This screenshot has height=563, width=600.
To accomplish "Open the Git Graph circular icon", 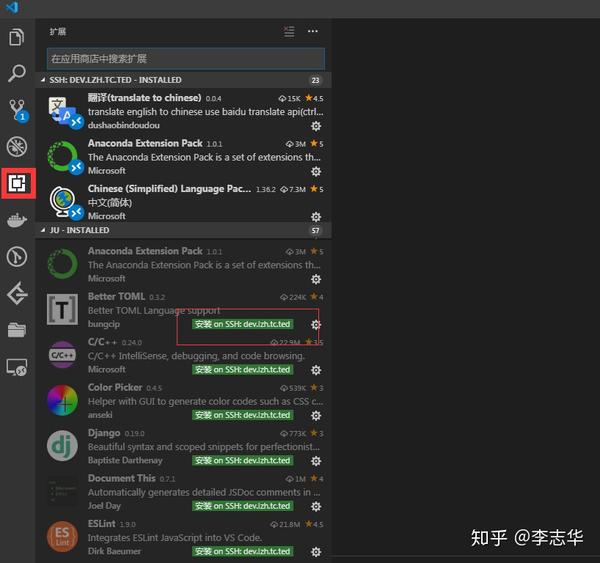I will tap(17, 256).
